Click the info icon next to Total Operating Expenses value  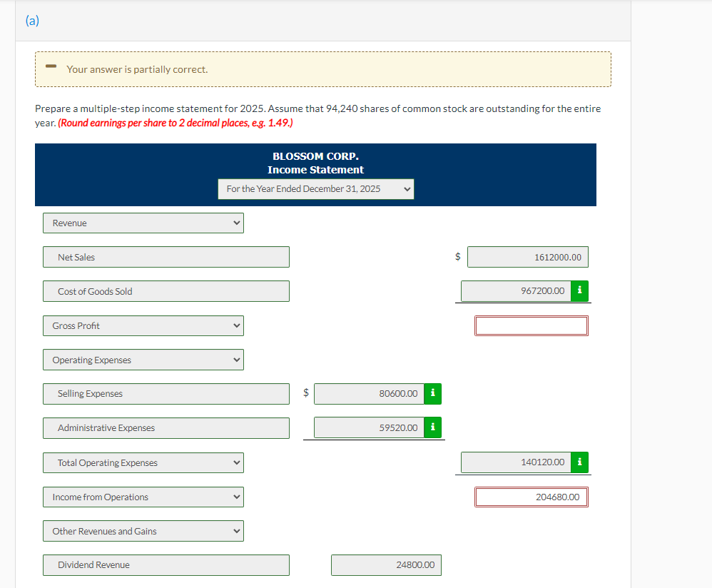(579, 462)
